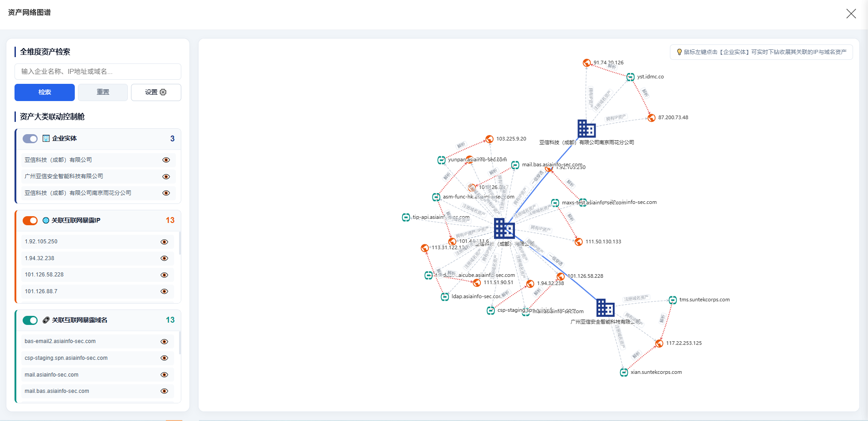Select the ldap.asiainfo-sec.com domain node

[x=445, y=297]
